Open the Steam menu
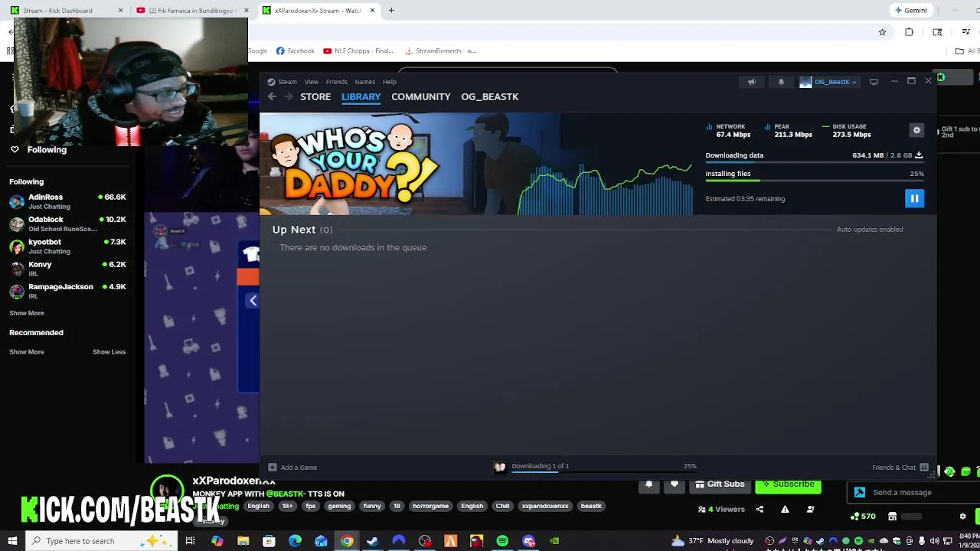The height and width of the screenshot is (551, 980). pyautogui.click(x=287, y=82)
